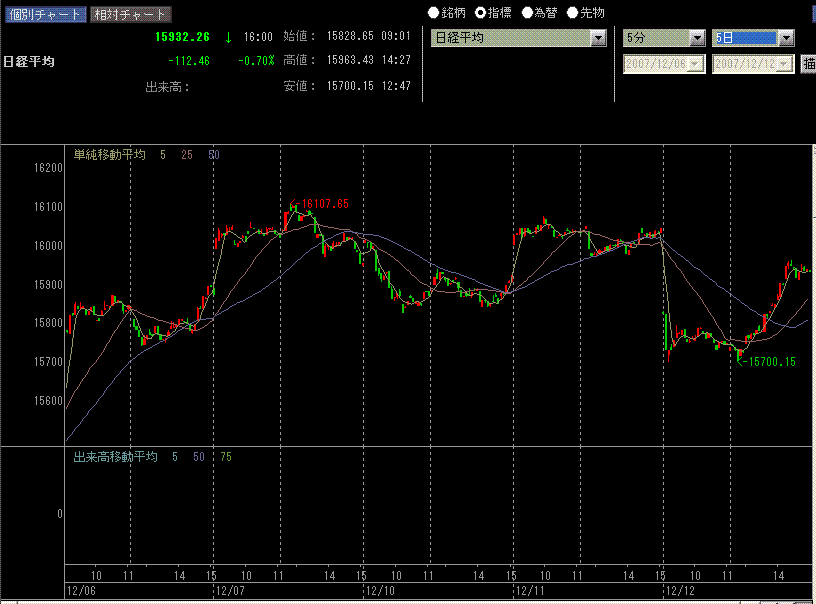Switch to the 個別チャート tab
Viewport: 816px width, 604px height.
43,15
